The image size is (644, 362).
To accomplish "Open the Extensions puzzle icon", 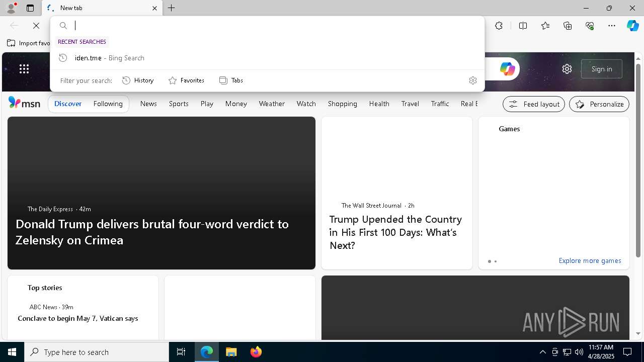I will pos(499,26).
